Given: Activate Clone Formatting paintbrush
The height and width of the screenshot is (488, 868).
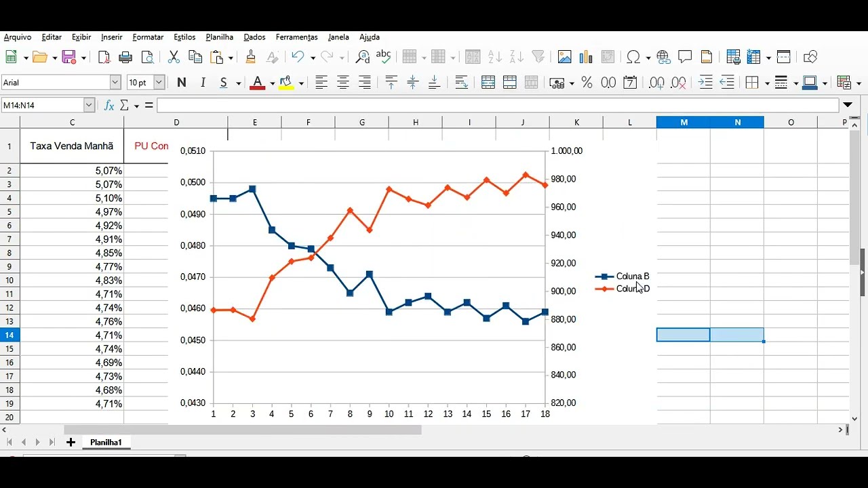Looking at the screenshot, I should click(251, 57).
